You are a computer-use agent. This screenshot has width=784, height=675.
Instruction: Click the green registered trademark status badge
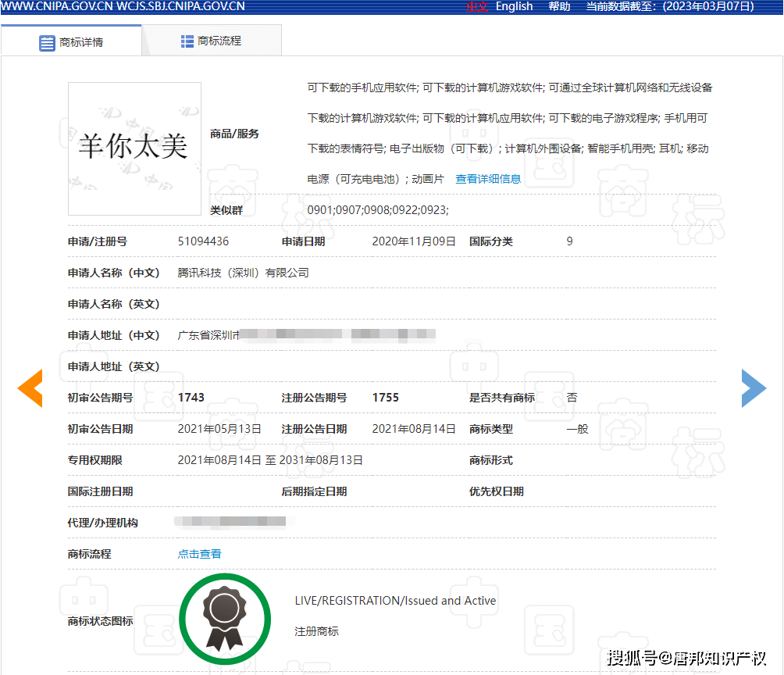coord(225,619)
